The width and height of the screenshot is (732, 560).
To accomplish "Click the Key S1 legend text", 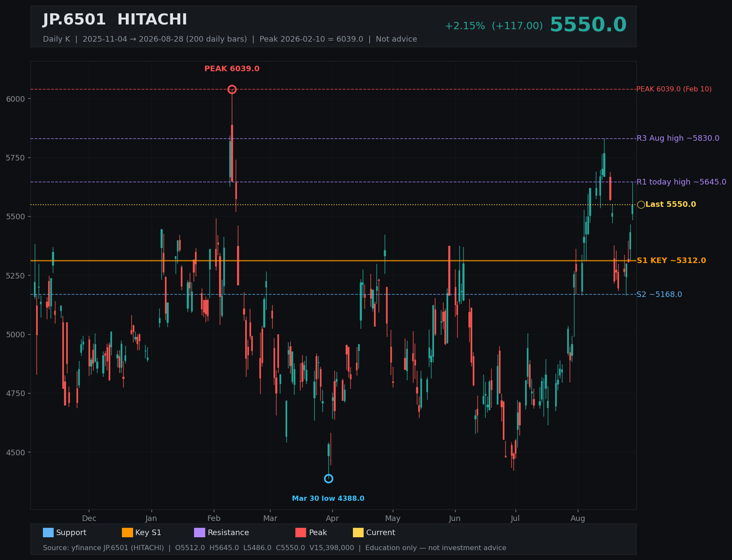I will [148, 533].
